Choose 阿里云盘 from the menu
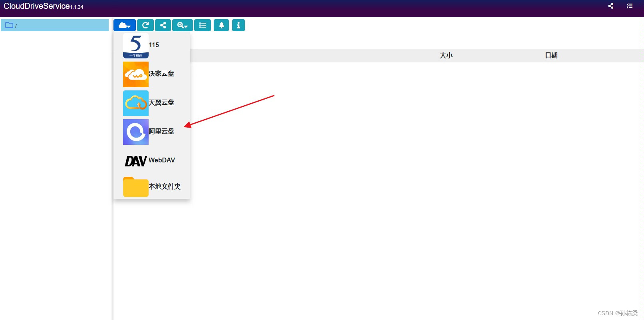Image resolution: width=644 pixels, height=320 pixels. point(161,131)
